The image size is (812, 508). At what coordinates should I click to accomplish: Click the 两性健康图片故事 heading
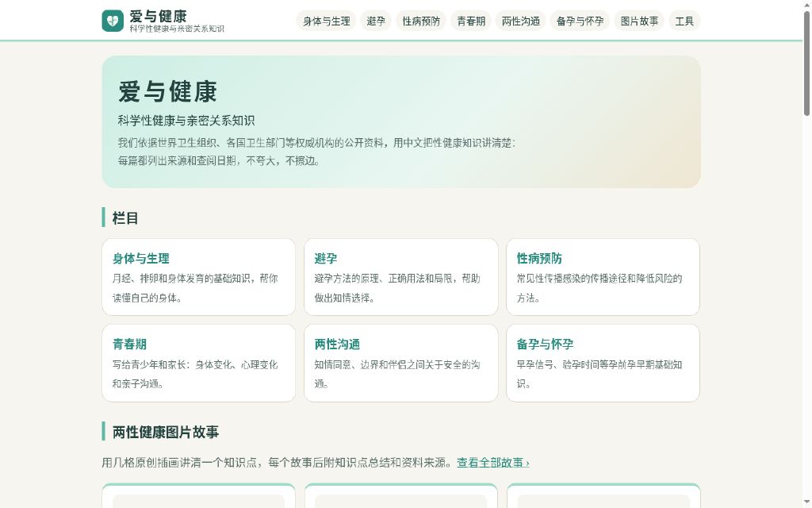pos(166,432)
